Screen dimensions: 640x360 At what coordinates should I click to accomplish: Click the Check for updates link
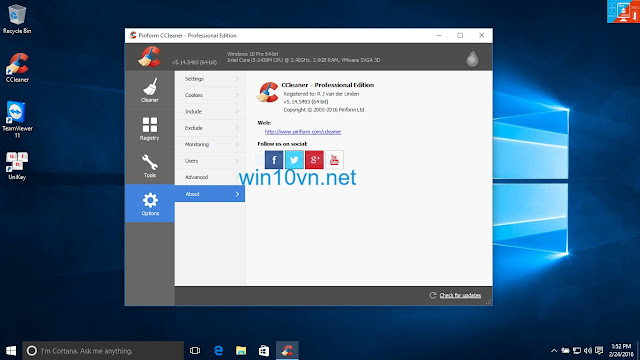[x=460, y=295]
